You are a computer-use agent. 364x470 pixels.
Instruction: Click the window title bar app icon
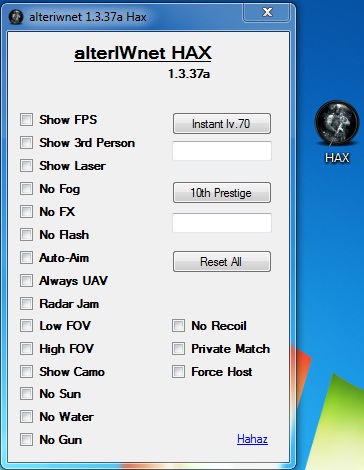(x=16, y=17)
